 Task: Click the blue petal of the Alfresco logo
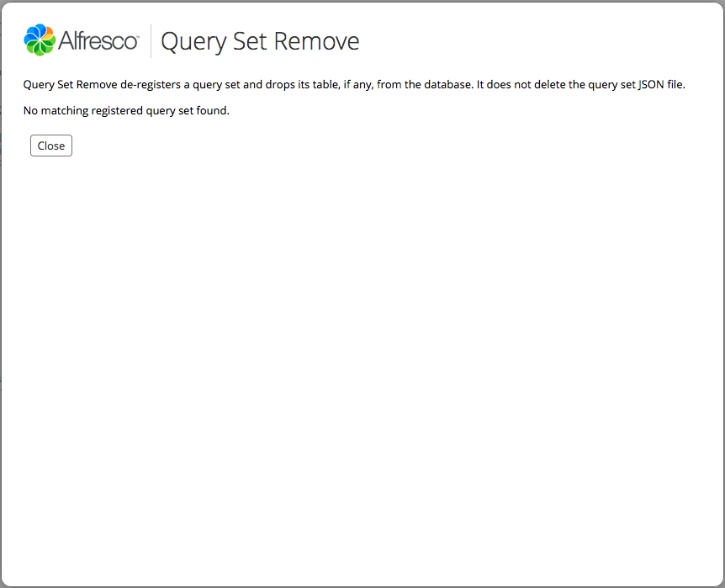(32, 32)
